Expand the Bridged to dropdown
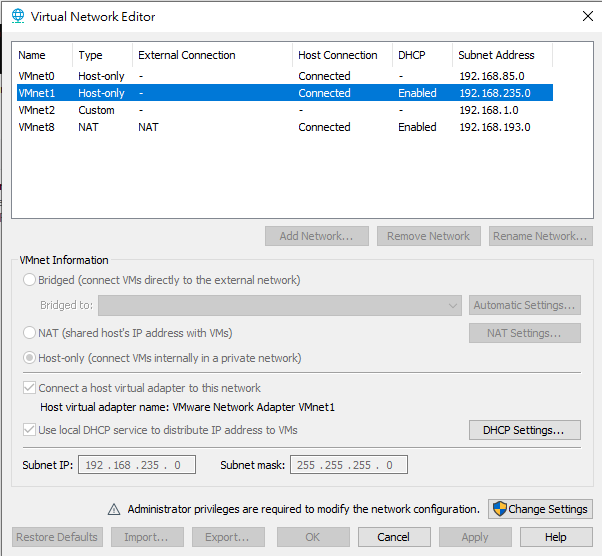602x556 pixels. (x=279, y=305)
